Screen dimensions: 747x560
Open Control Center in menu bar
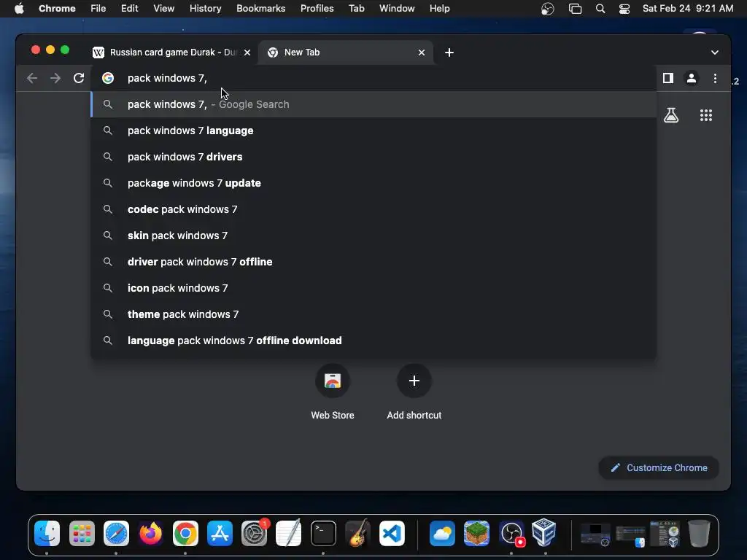click(624, 9)
